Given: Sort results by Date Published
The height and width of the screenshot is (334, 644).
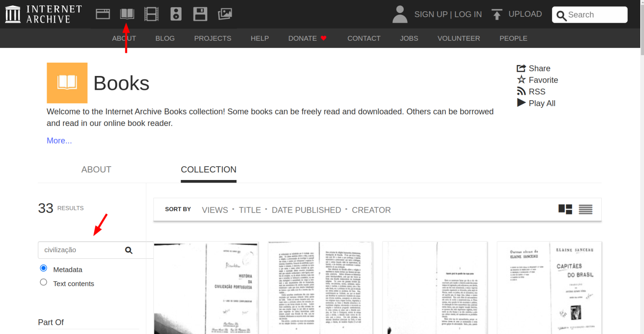Looking at the screenshot, I should coord(306,210).
